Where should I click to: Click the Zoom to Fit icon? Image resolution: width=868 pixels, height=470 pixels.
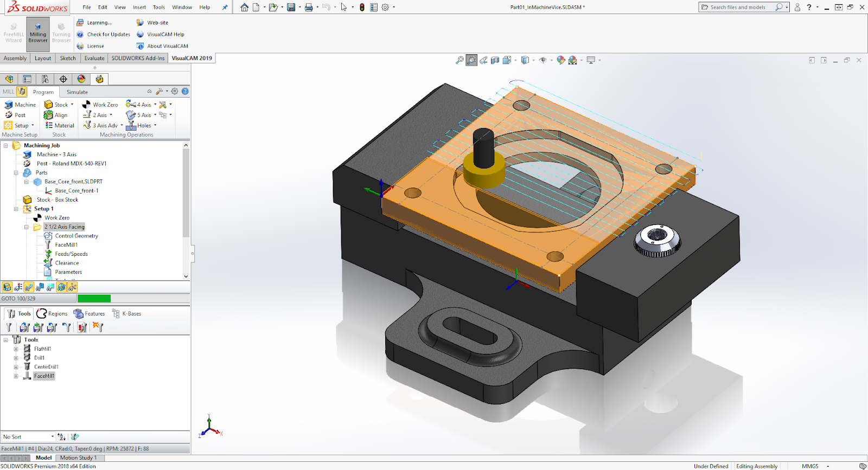click(459, 60)
